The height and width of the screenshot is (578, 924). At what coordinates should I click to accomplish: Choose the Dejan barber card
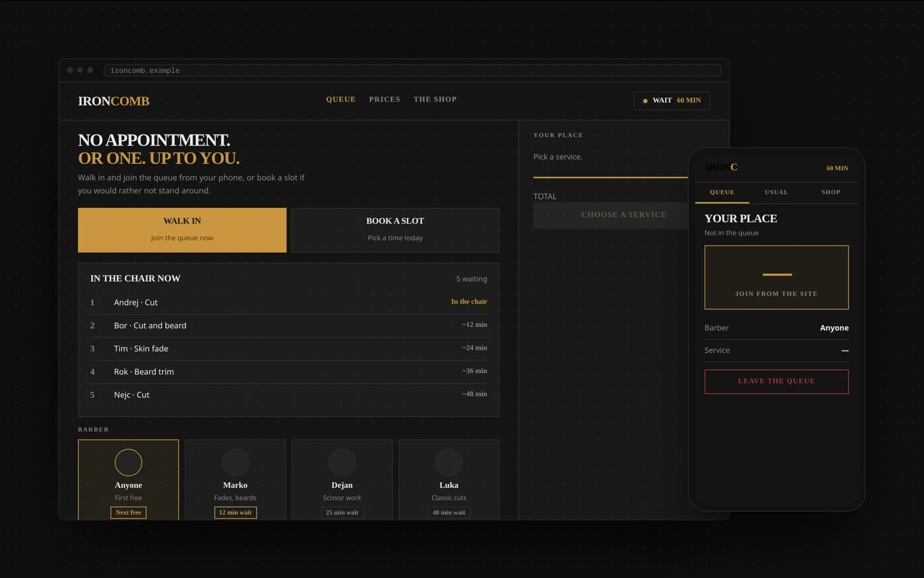(x=342, y=480)
